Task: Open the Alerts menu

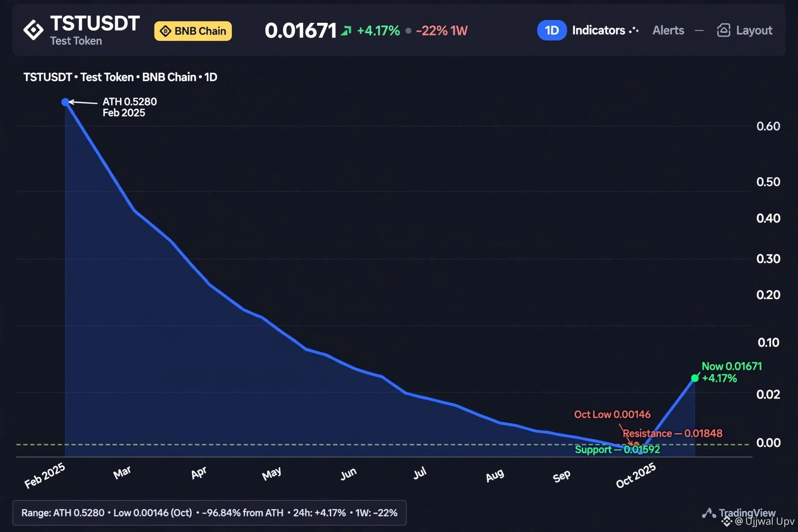Action: tap(668, 30)
